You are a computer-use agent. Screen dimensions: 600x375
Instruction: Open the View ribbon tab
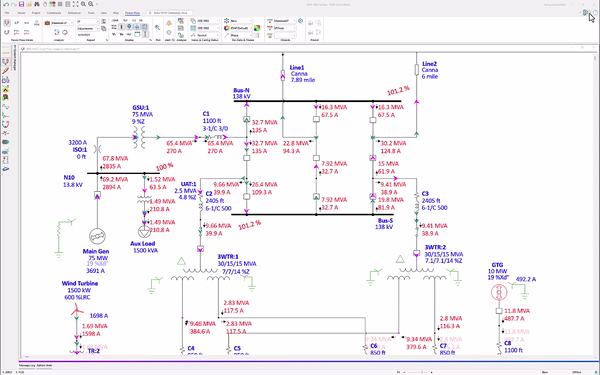click(103, 13)
